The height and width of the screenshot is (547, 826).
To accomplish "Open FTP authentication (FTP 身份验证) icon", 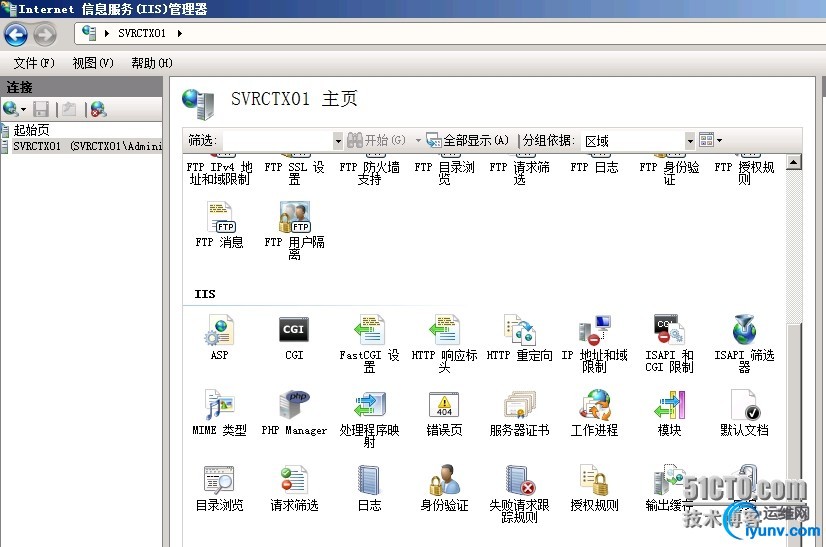I will [669, 170].
